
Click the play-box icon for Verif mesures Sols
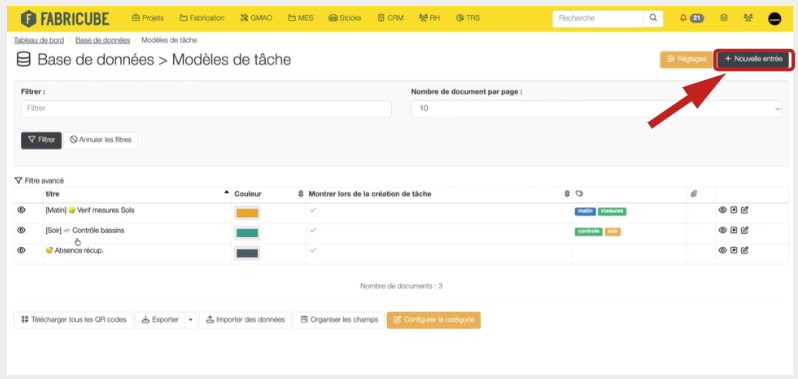pos(733,210)
